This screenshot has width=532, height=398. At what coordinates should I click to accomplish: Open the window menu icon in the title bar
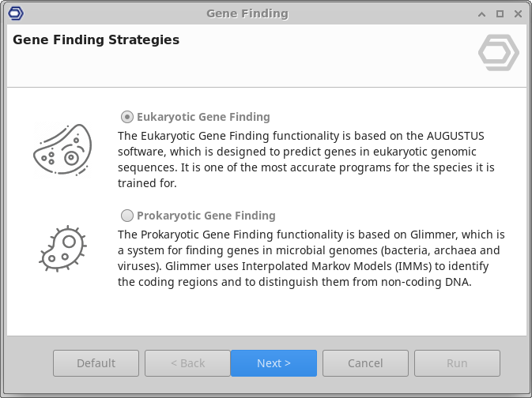(x=14, y=13)
